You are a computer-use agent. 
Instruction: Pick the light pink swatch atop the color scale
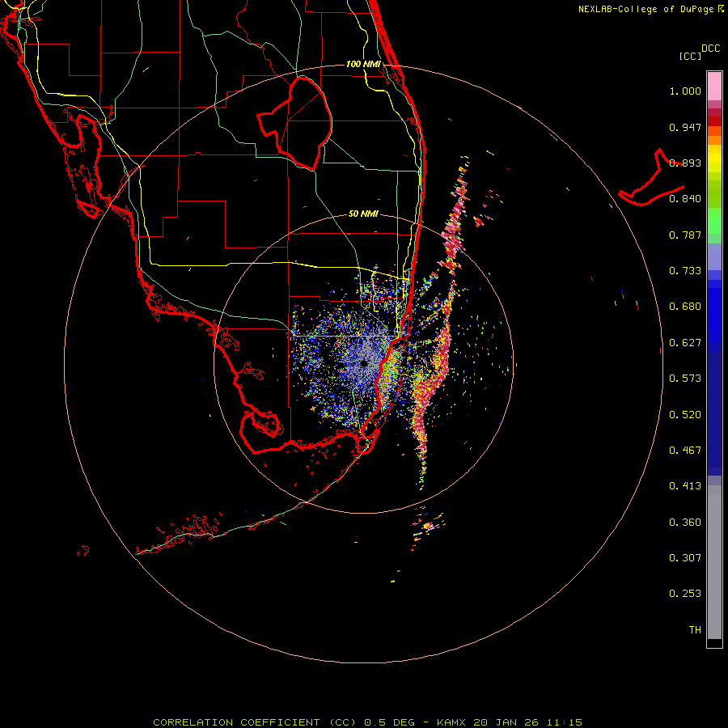(x=714, y=86)
